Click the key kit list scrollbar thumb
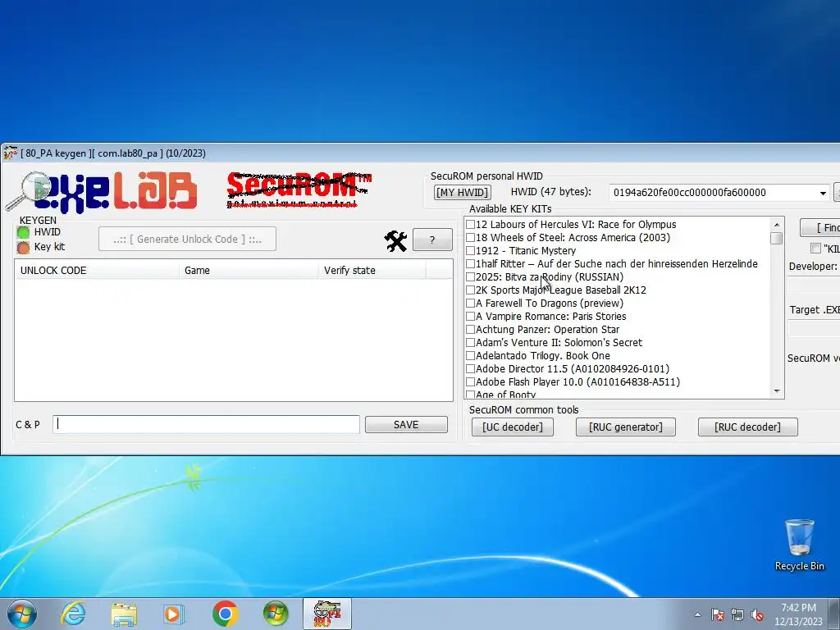This screenshot has width=840, height=630. [x=777, y=238]
